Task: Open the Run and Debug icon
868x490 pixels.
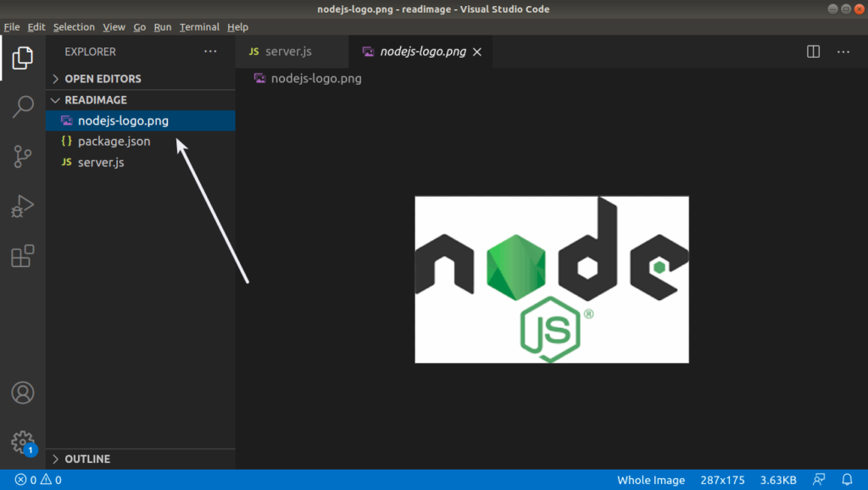Action: tap(23, 205)
